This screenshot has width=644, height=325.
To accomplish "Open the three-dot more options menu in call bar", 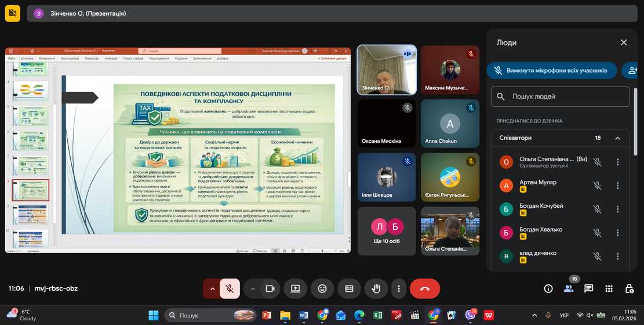I will click(x=398, y=288).
